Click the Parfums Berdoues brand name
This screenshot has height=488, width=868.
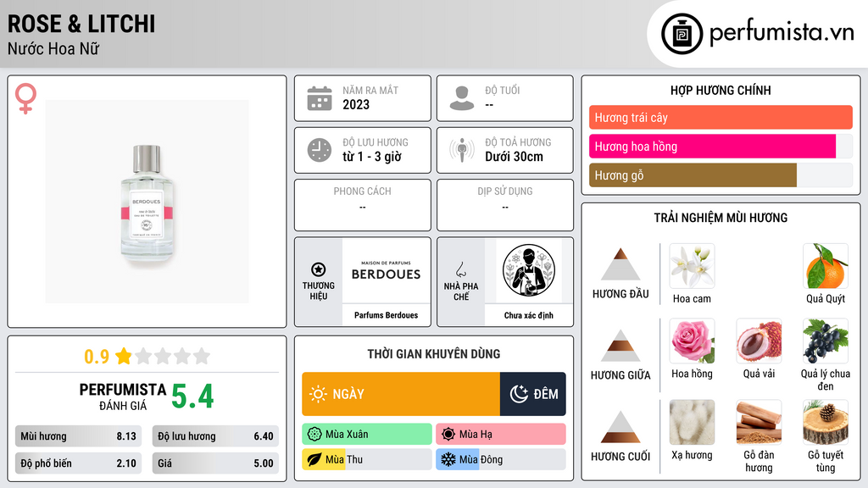click(386, 315)
